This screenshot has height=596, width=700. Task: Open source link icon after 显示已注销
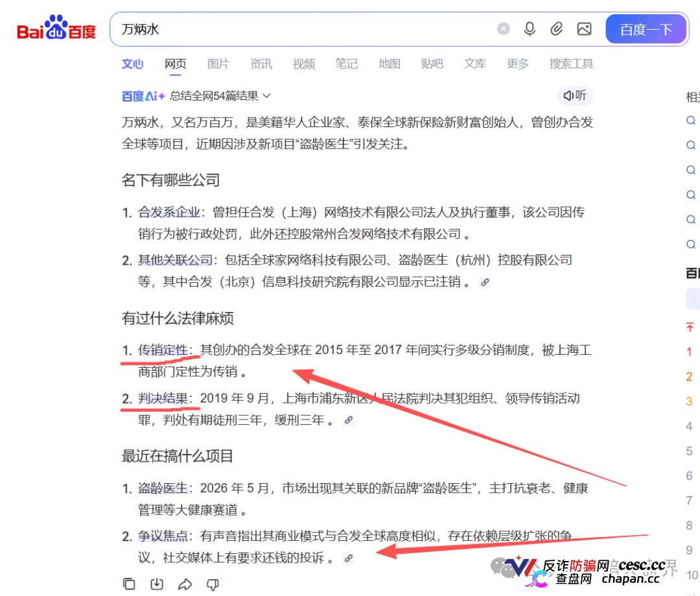(485, 282)
